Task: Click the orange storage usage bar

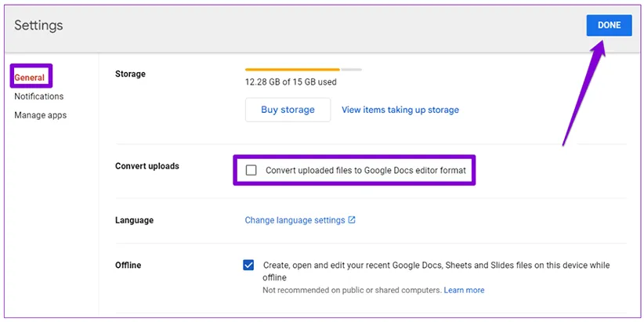Action: (x=292, y=69)
